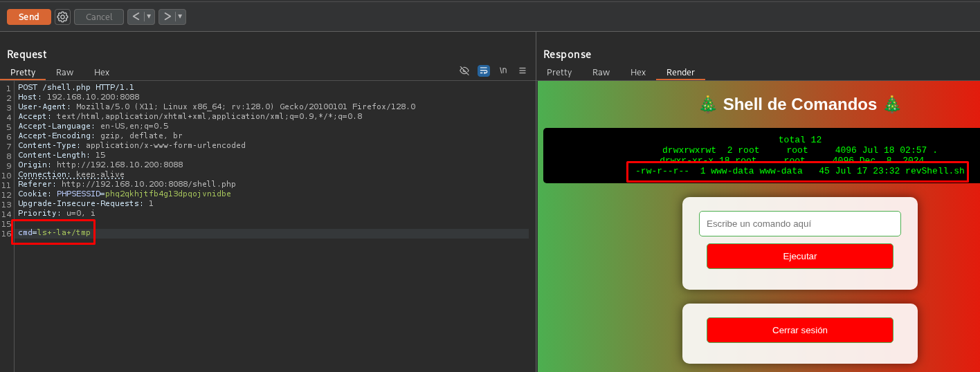
Task: Click the Response panel title
Action: (568, 54)
